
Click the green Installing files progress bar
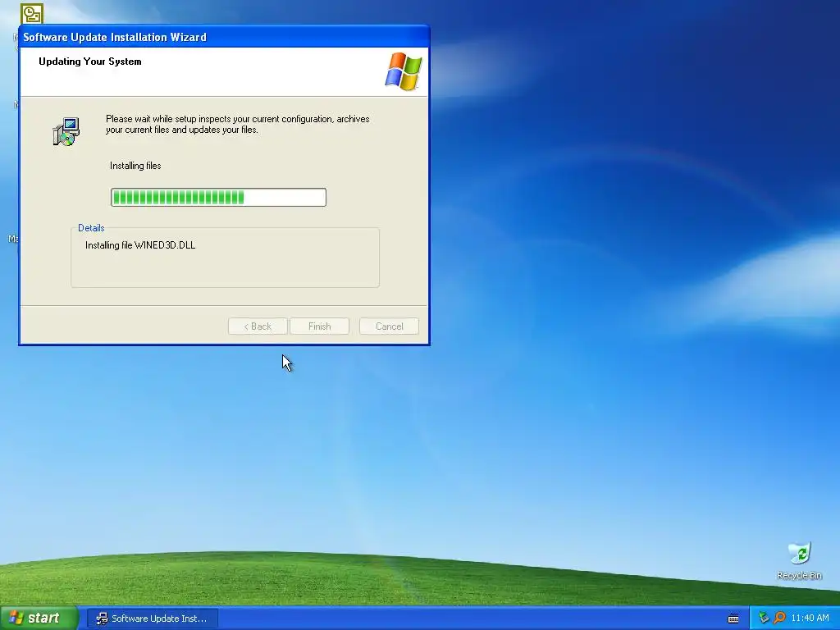(218, 197)
